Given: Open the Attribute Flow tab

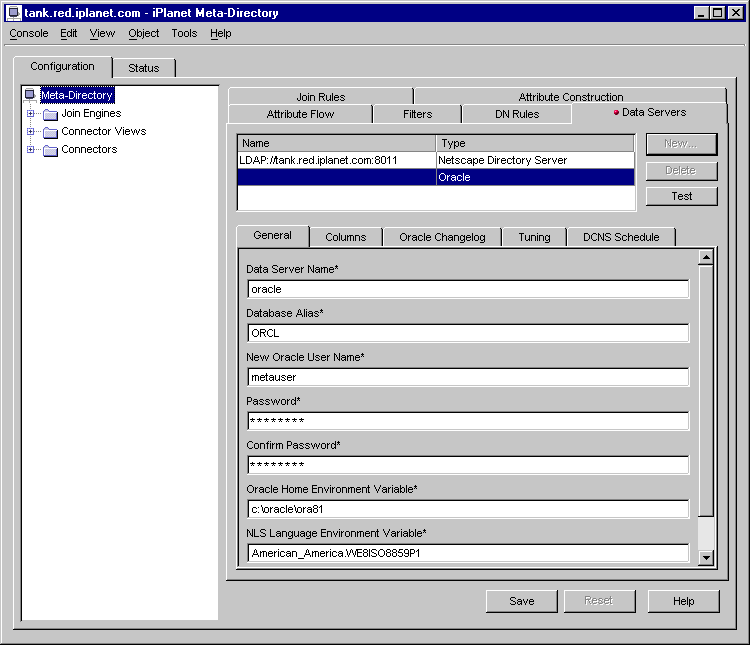Looking at the screenshot, I should tap(300, 114).
